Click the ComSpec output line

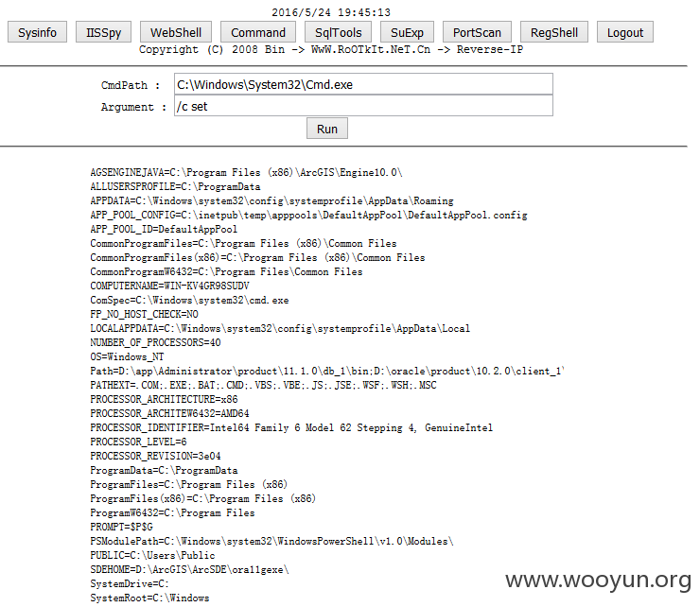(189, 300)
